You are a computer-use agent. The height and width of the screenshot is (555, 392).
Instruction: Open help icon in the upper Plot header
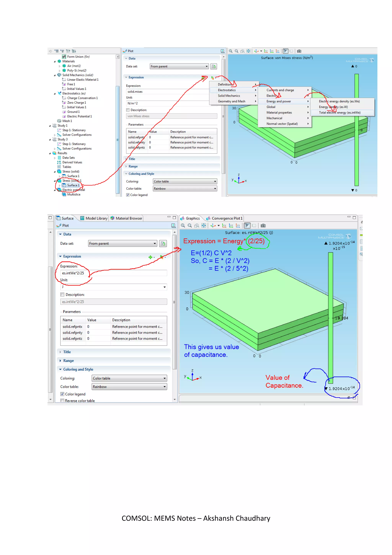(x=223, y=51)
